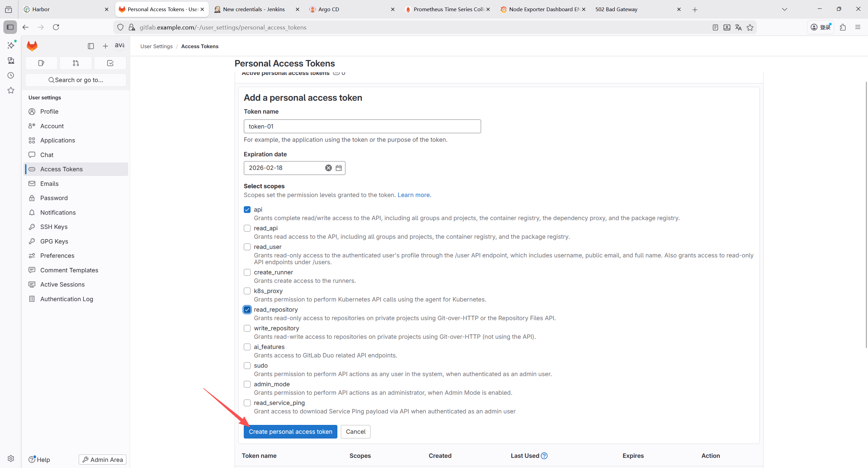Click Create personal access token button
Viewport: 868px width, 468px height.
pyautogui.click(x=290, y=432)
